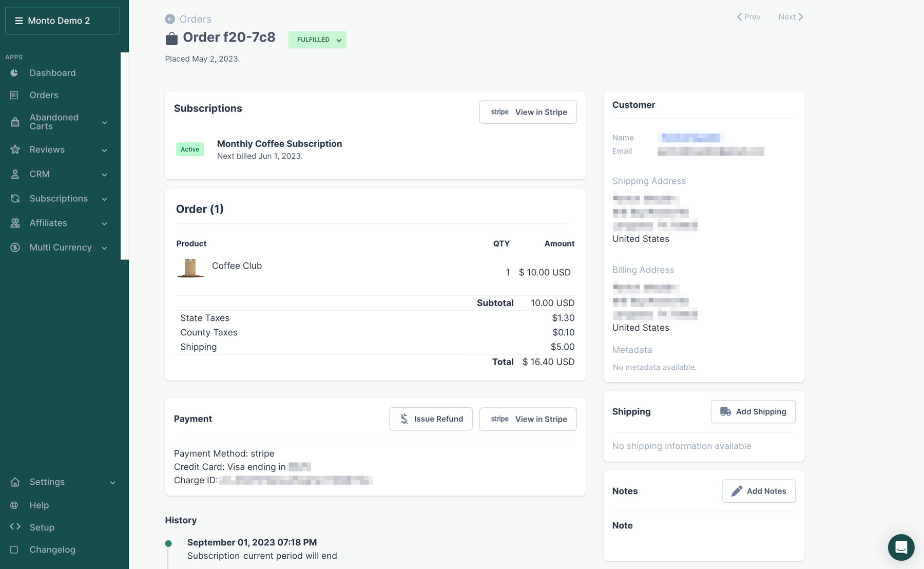
Task: Click the Total amount $ 16.40 USD
Action: coord(548,362)
